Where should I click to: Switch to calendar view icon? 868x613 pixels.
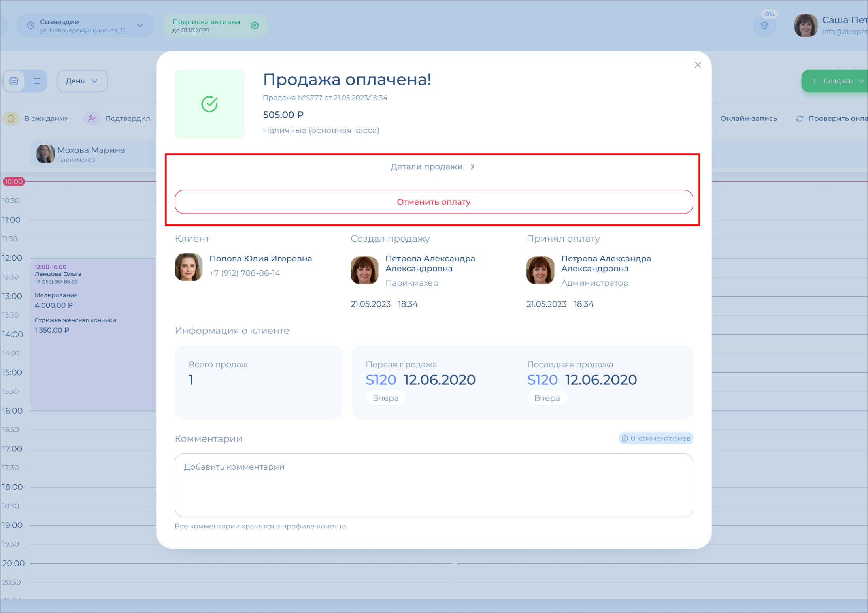(14, 81)
